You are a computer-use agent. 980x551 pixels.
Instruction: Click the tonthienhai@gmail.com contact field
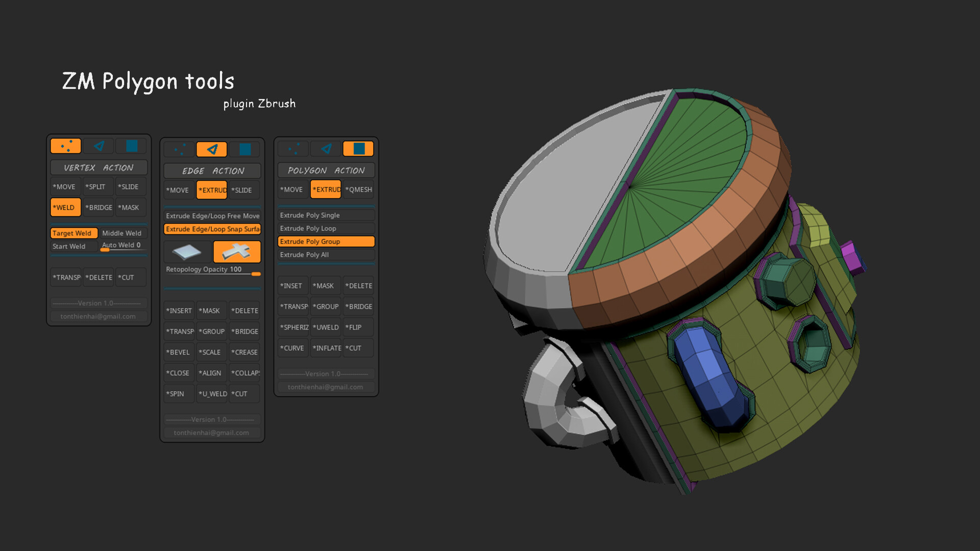click(x=99, y=316)
